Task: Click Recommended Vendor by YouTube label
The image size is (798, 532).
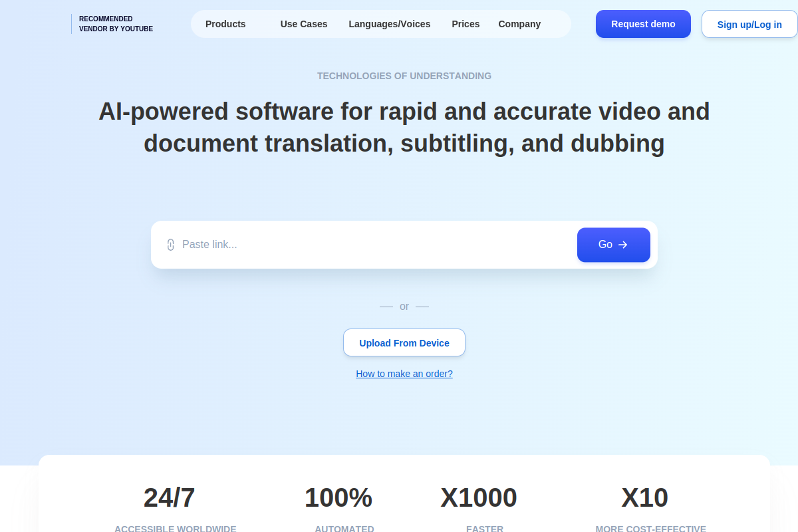Action: point(116,24)
